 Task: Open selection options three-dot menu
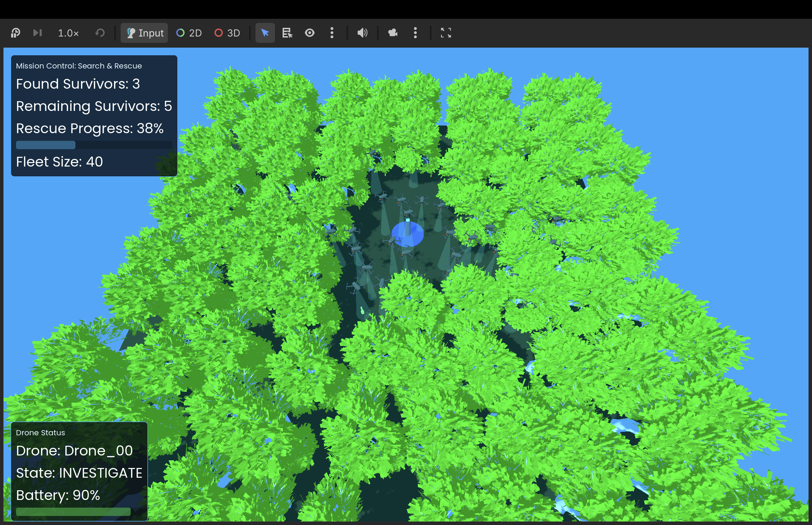click(x=332, y=33)
